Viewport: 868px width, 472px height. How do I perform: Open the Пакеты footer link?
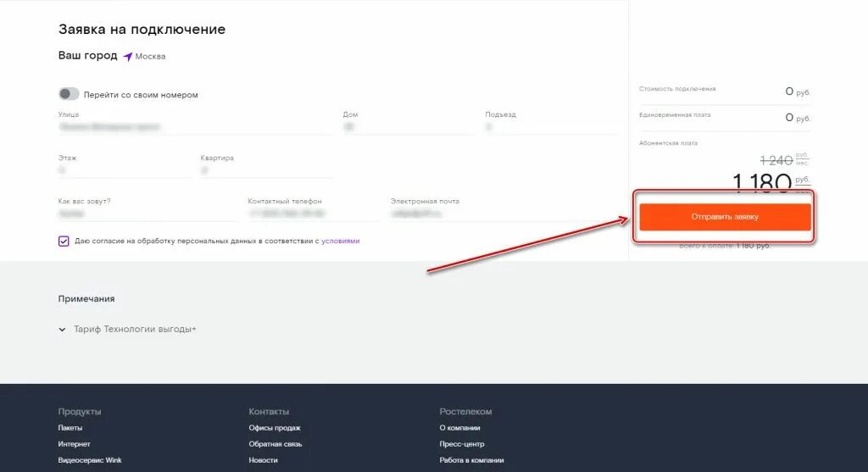[70, 428]
